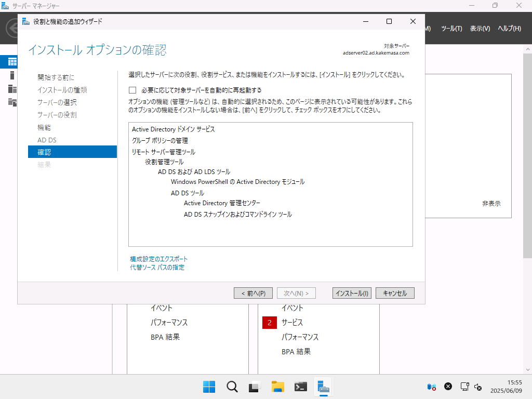Screen dimensions: 532x399
Task: Click the wizard title bar icon
Action: [x=26, y=22]
